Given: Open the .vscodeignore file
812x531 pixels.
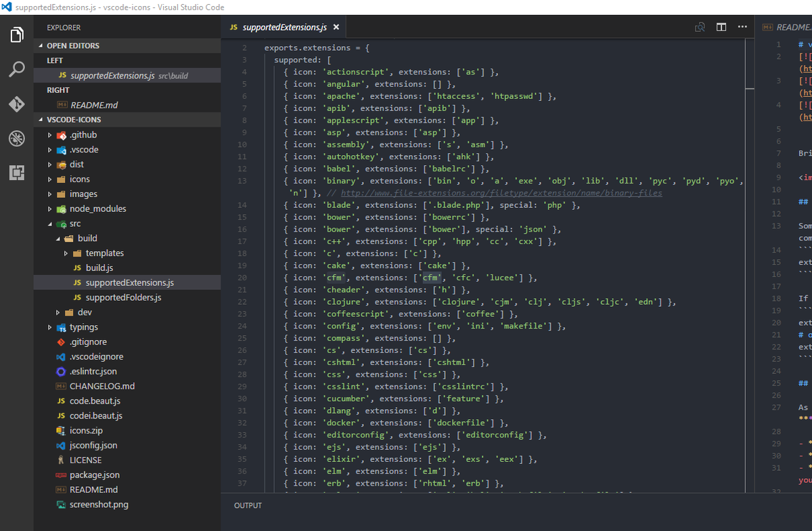Looking at the screenshot, I should (127, 356).
